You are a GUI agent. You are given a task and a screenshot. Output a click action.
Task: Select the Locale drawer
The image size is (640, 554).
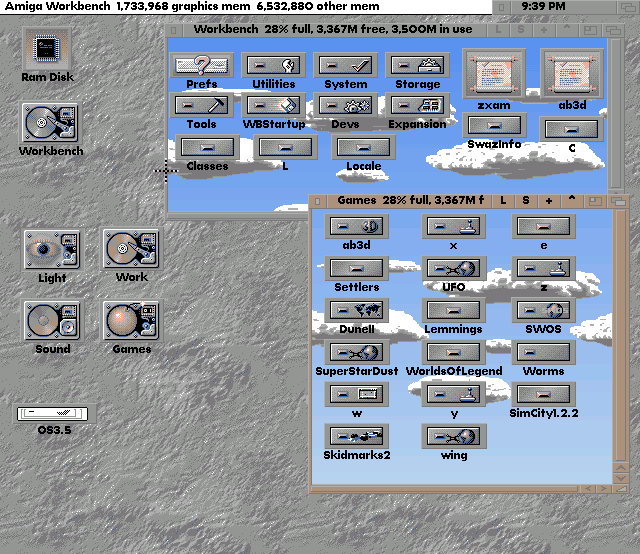click(x=363, y=147)
